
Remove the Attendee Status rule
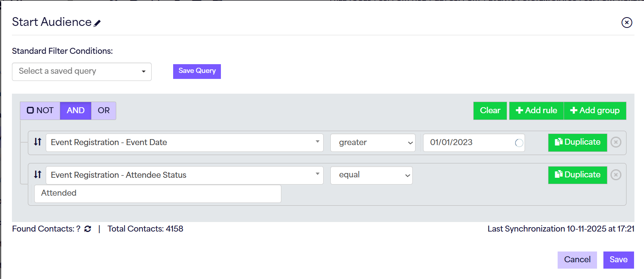pos(616,175)
